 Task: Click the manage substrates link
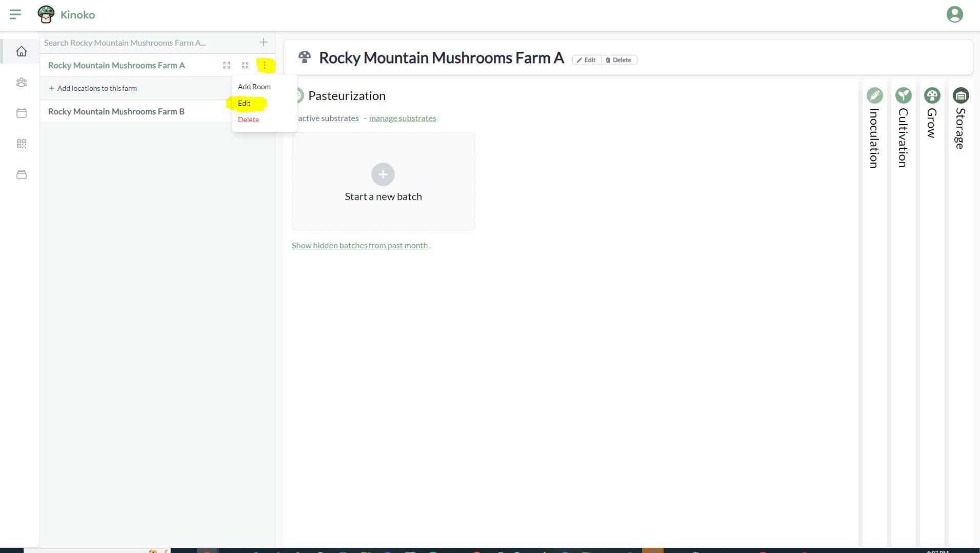(403, 118)
